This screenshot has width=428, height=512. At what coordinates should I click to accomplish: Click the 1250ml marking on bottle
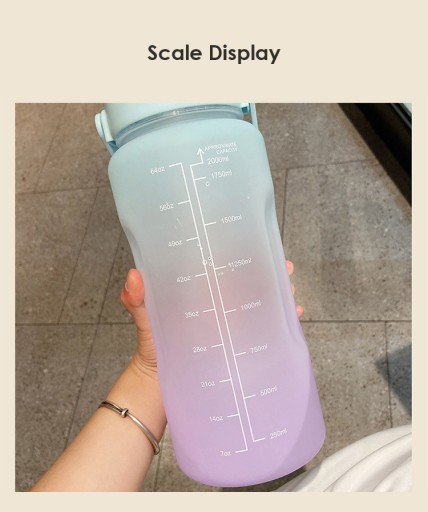coord(239,264)
